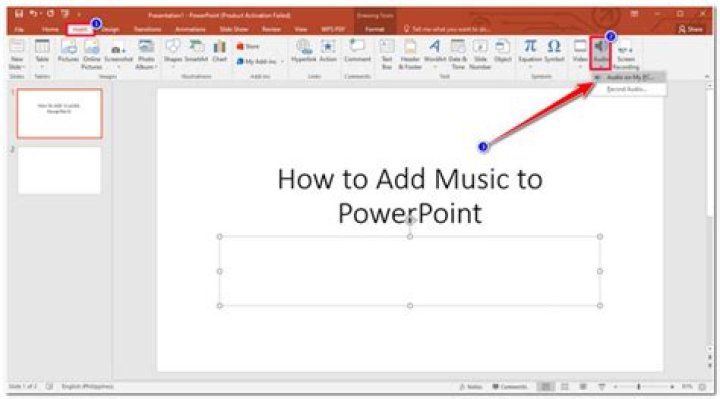The height and width of the screenshot is (399, 720).
Task: Click the English (Philippines) language indicator
Action: [88, 387]
